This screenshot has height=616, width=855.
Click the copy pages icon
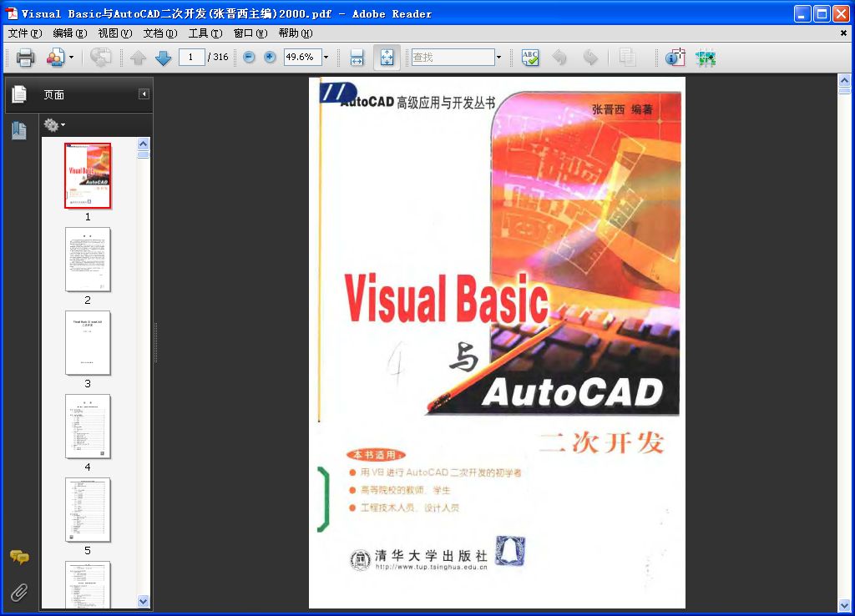tap(627, 58)
